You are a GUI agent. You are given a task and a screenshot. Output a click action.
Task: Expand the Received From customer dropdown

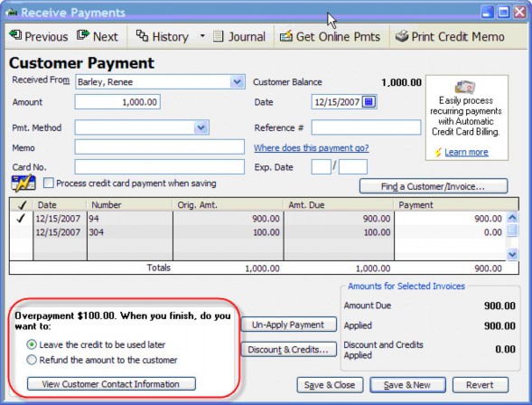238,82
